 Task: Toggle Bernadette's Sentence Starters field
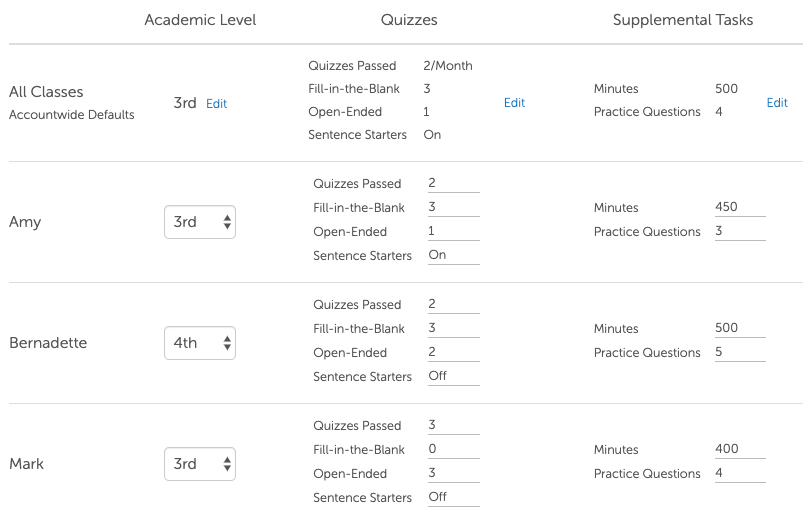coord(453,376)
